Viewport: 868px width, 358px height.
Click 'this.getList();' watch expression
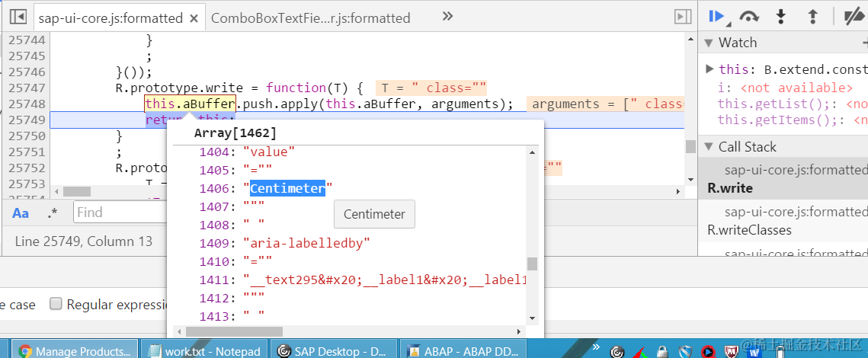(792, 104)
